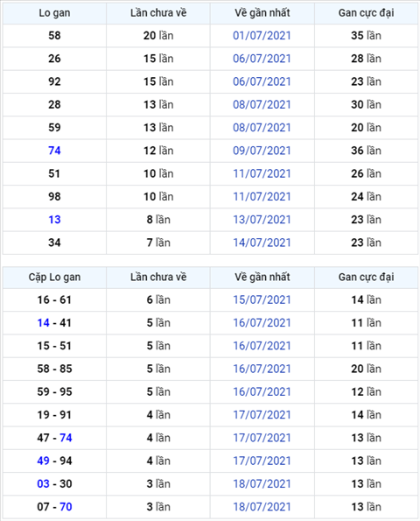Image resolution: width=420 pixels, height=521 pixels.
Task: Select the Lo gan 58 cell
Action: (54, 36)
